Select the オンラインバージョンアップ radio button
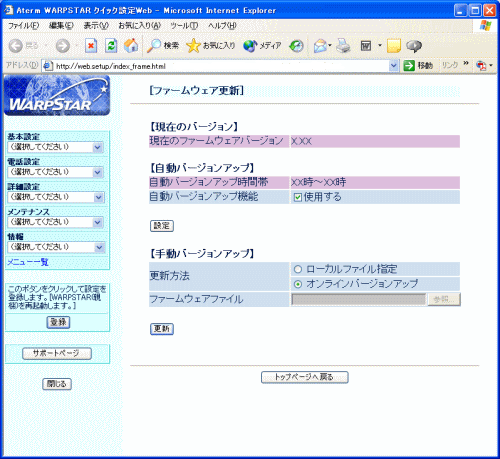Image resolution: width=500 pixels, height=459 pixels. [298, 284]
